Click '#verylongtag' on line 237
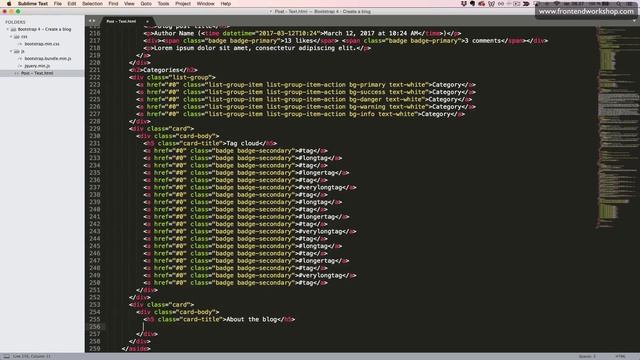Image resolution: width=640 pixels, height=360 pixels. (x=320, y=187)
